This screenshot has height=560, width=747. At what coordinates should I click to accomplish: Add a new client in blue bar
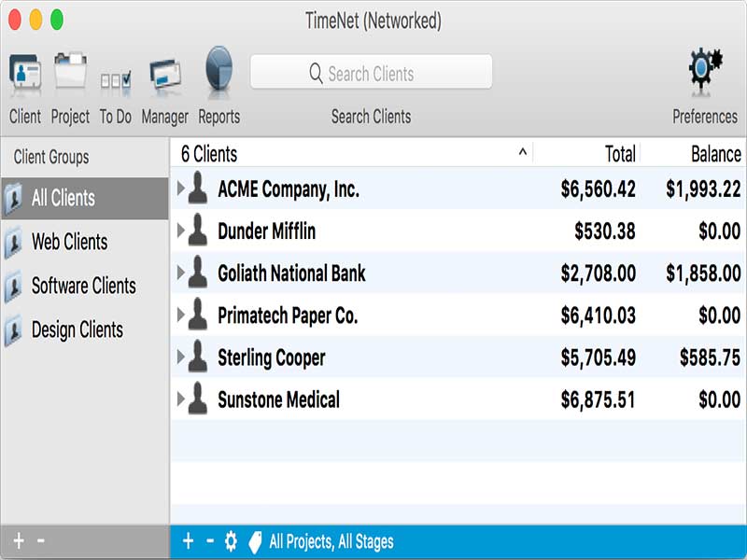(x=189, y=541)
